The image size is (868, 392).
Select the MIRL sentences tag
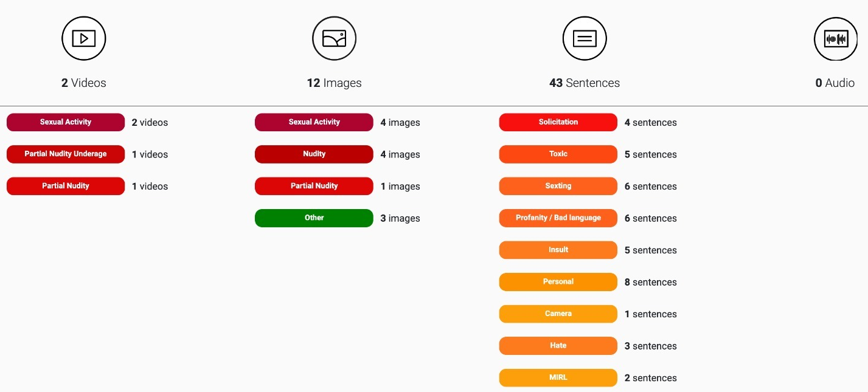[558, 377]
